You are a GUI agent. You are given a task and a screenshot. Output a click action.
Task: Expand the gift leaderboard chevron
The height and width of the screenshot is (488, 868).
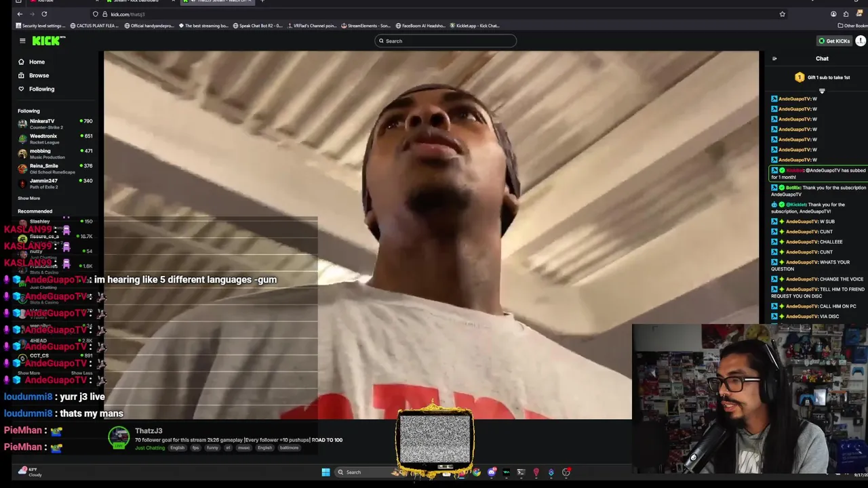click(x=822, y=91)
